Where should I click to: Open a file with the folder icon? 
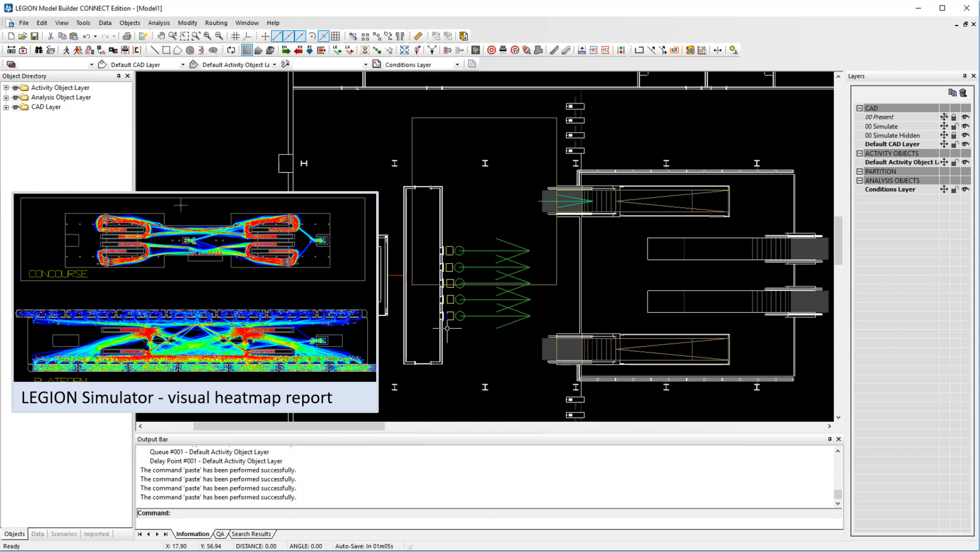[x=22, y=36]
